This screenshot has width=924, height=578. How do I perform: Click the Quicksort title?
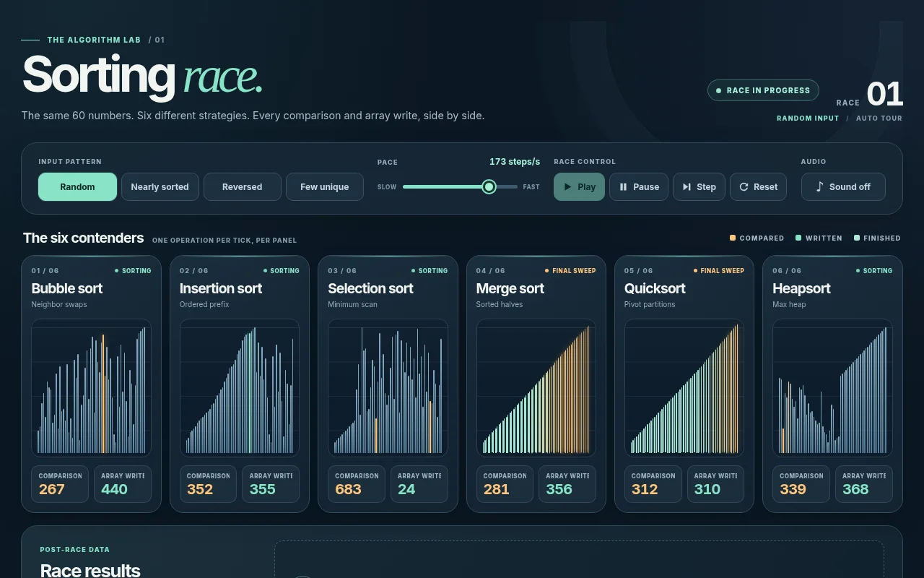tap(655, 288)
